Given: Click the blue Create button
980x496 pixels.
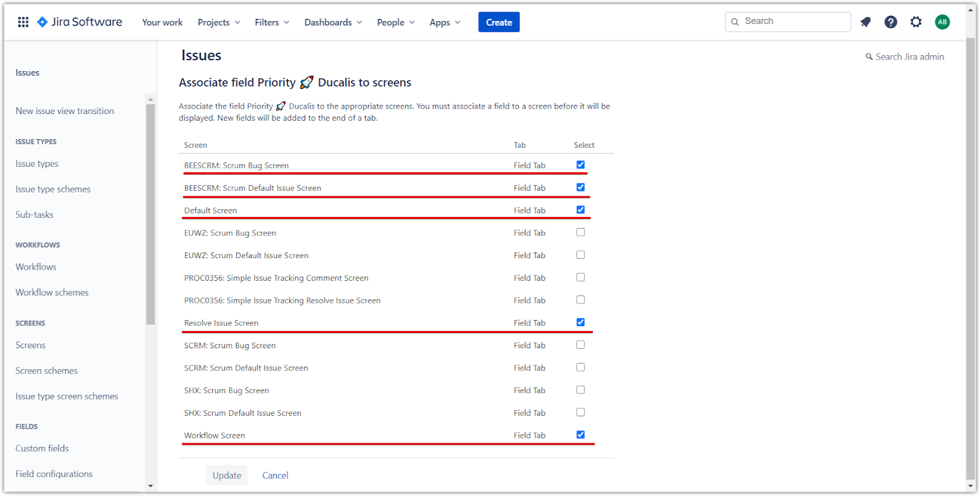Looking at the screenshot, I should (x=499, y=22).
